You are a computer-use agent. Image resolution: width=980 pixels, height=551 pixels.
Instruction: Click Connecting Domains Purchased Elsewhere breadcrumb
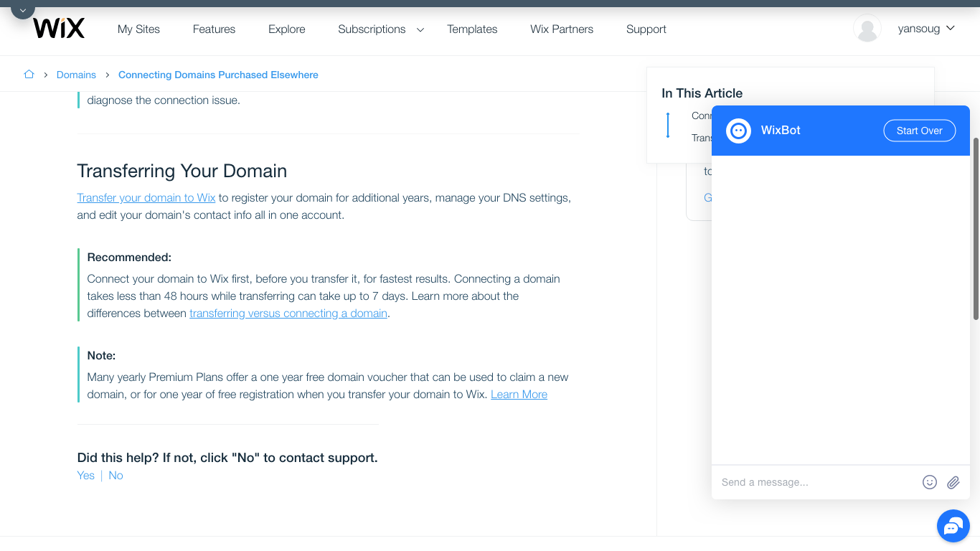[218, 75]
